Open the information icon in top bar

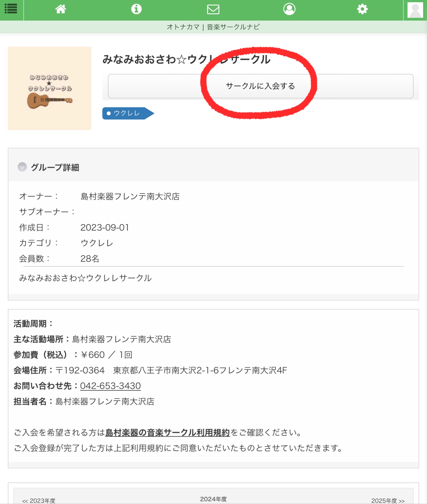[136, 9]
